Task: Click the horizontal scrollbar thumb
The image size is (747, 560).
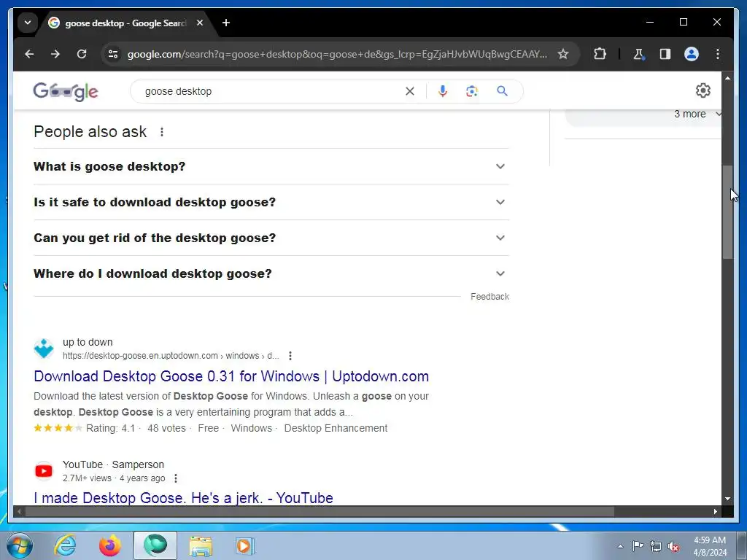Action: tap(320, 511)
